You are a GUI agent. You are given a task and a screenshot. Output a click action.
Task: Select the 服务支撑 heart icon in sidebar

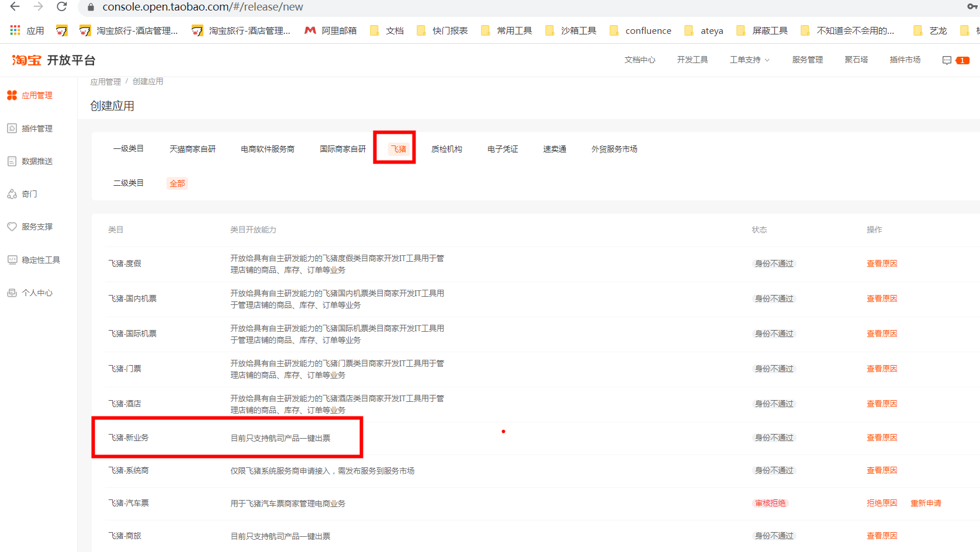[x=12, y=227]
